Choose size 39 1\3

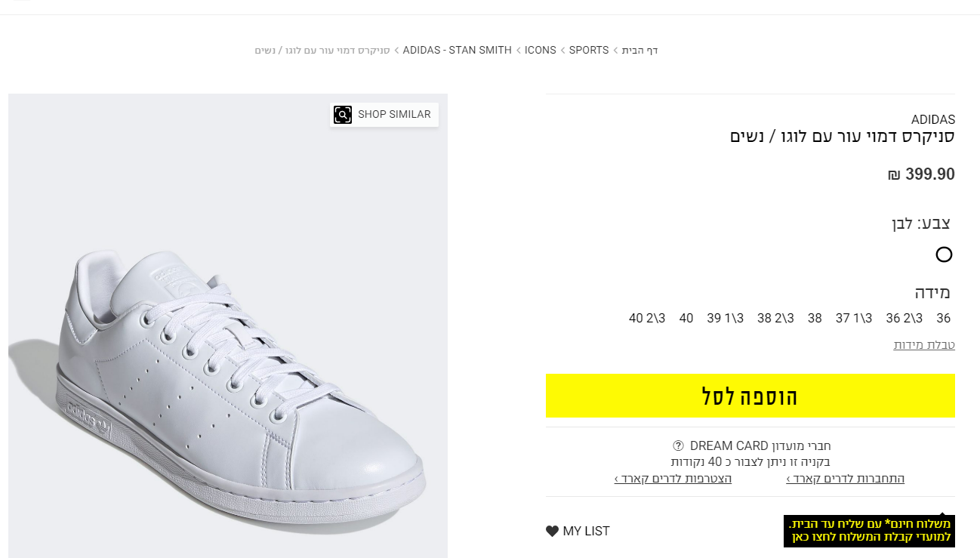[725, 319]
